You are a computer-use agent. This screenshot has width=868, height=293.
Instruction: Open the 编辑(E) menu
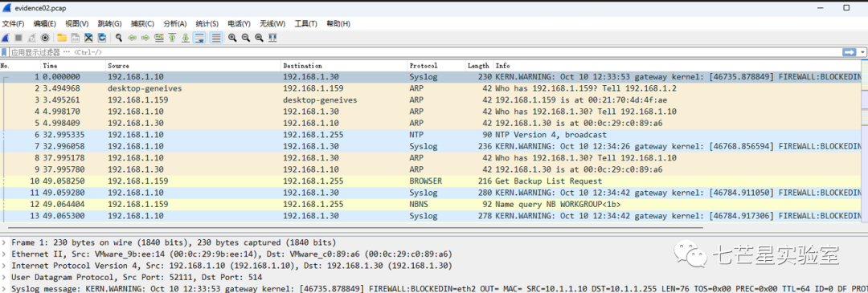coord(45,24)
